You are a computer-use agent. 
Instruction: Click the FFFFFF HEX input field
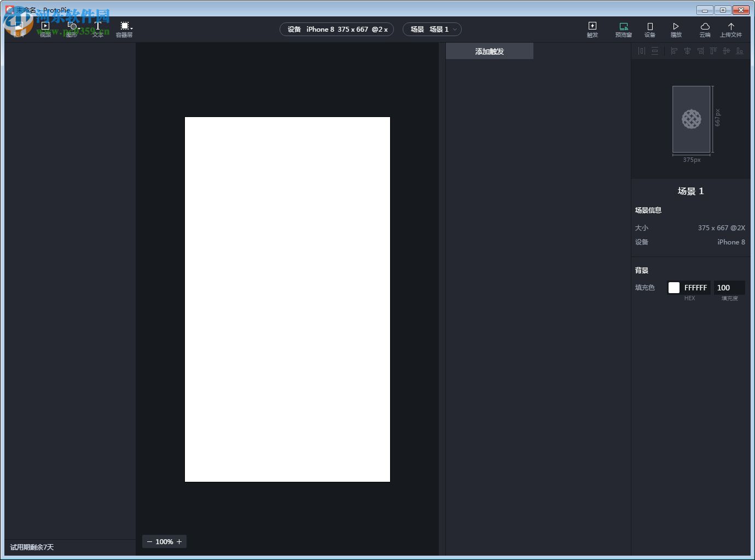point(695,287)
